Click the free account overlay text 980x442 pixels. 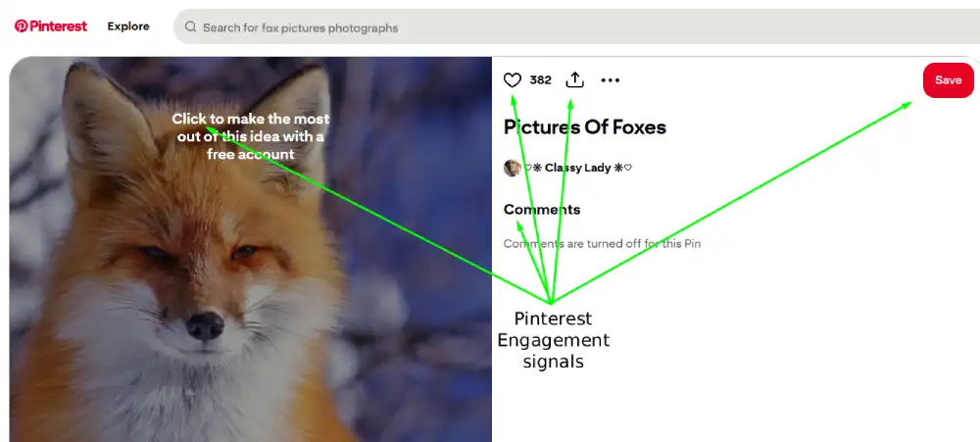tap(251, 136)
